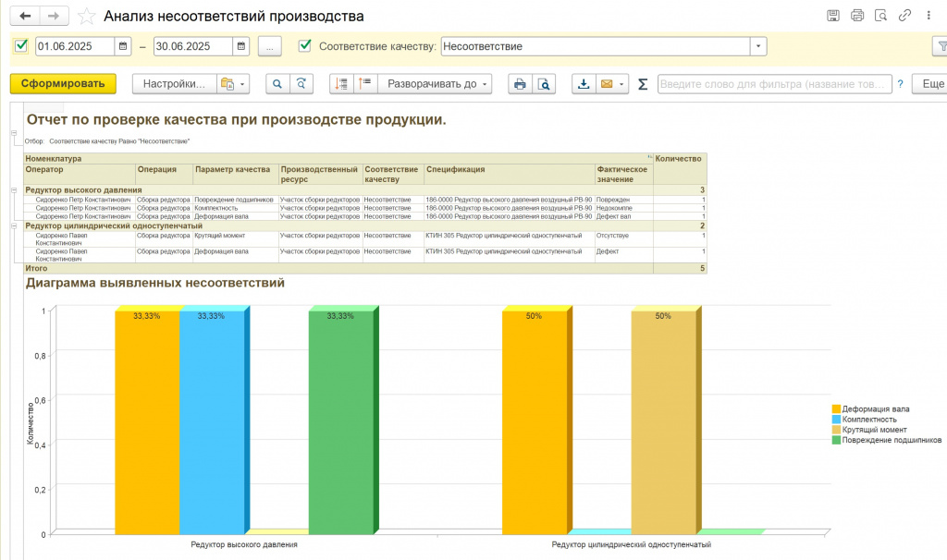Click the report title Отчет по проверке качества
This screenshot has height=560, width=947.
tap(236, 119)
